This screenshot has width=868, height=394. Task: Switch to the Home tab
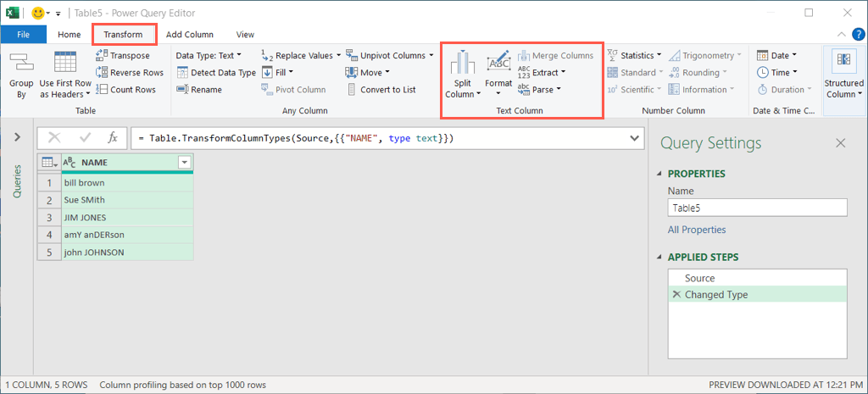point(70,34)
